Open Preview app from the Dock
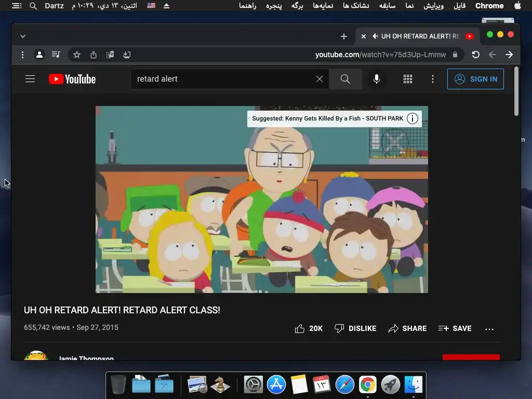This screenshot has height=399, width=532. pos(197,385)
